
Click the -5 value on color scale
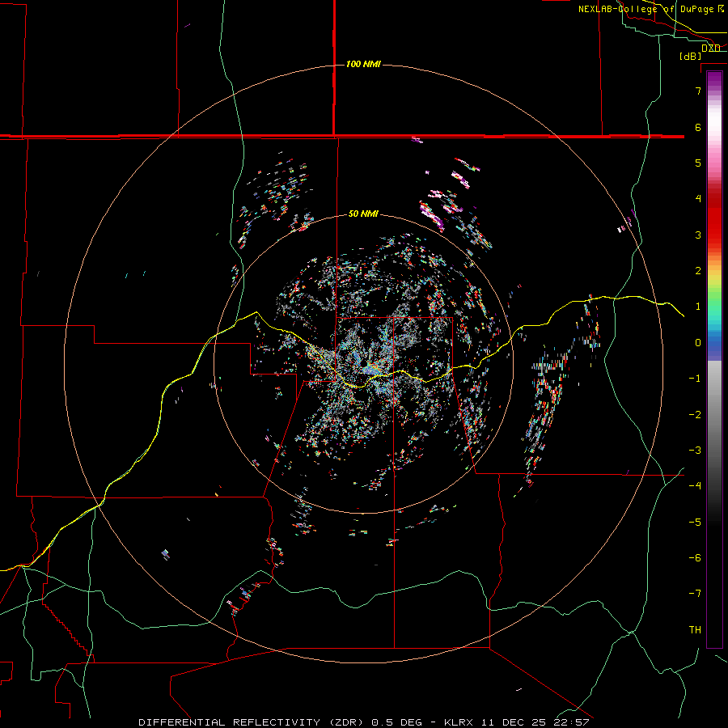pyautogui.click(x=695, y=523)
